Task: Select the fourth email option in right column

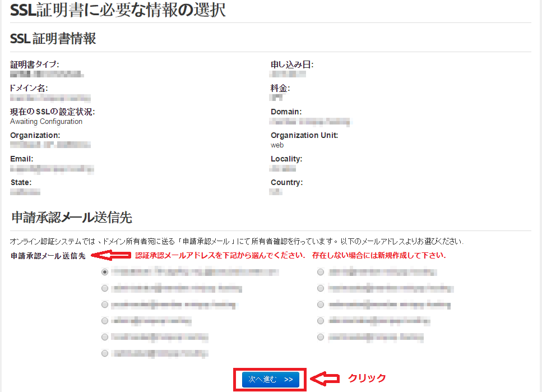Action: tap(320, 321)
